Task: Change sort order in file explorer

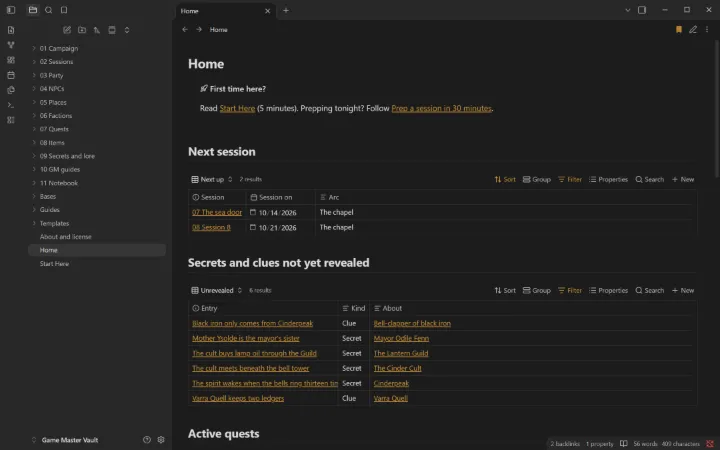Action: [x=97, y=30]
